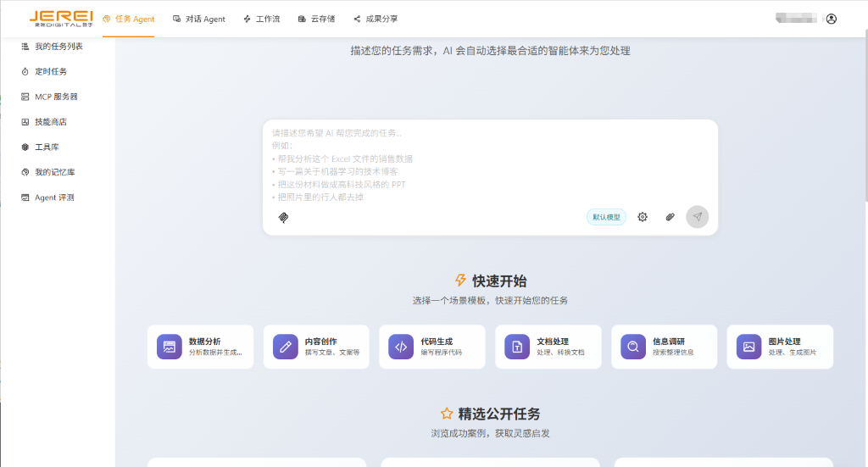Screen dimensions: 868x467
Task: Click the JEREI Digital logo
Action: click(61, 19)
